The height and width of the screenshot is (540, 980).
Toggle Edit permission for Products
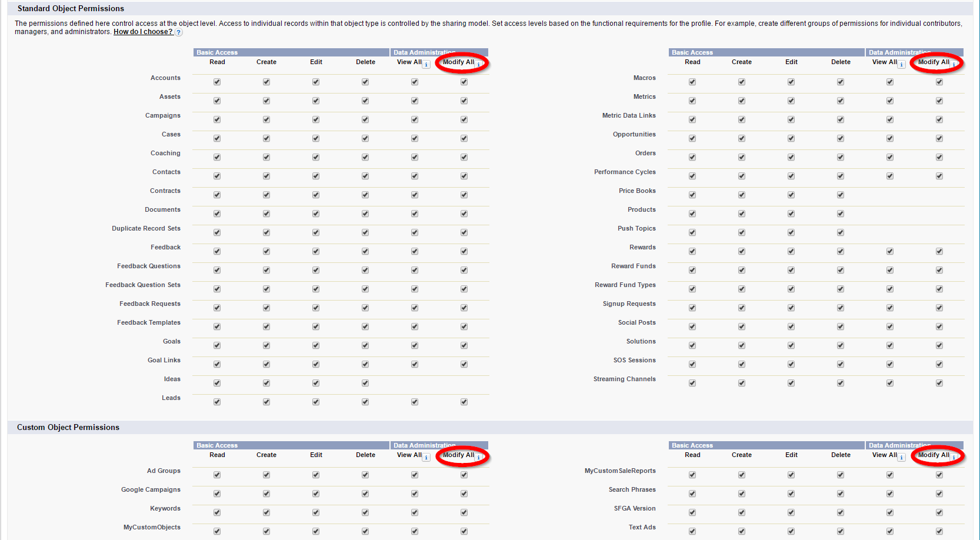(x=791, y=214)
